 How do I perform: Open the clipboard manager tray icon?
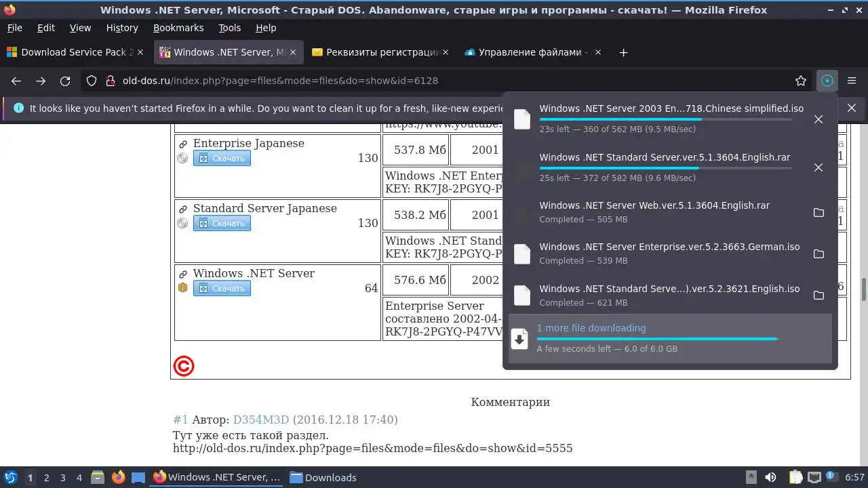click(x=795, y=477)
